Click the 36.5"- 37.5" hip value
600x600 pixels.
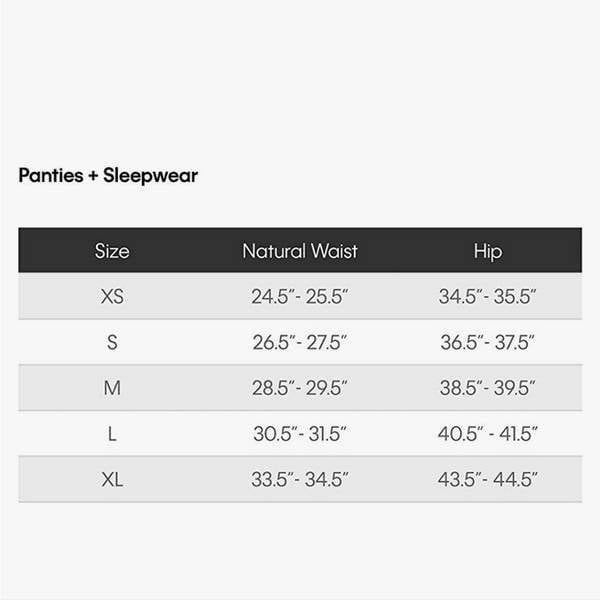488,342
